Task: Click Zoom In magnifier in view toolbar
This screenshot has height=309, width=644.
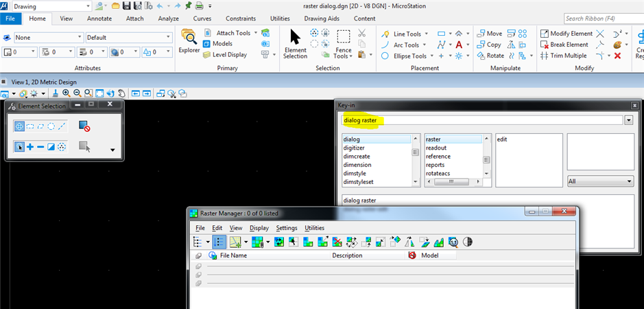Action: [x=66, y=94]
